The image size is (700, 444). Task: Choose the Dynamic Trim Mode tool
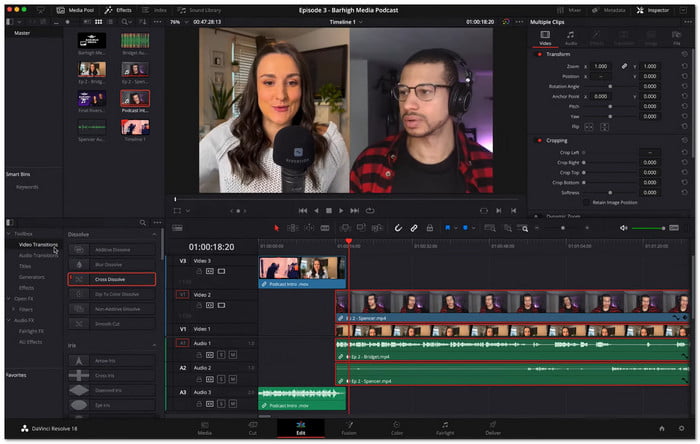pyautogui.click(x=309, y=228)
